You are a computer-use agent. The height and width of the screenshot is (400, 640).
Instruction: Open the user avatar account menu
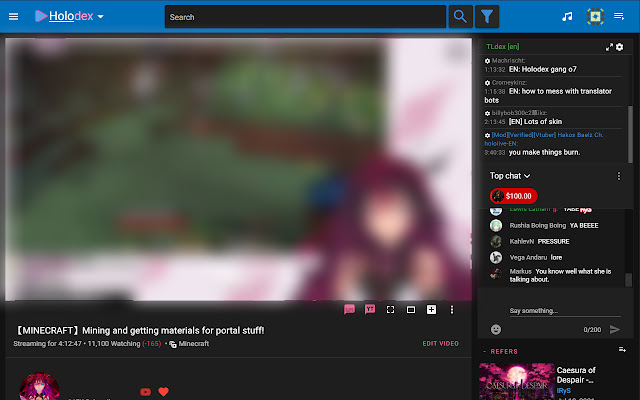click(x=595, y=16)
